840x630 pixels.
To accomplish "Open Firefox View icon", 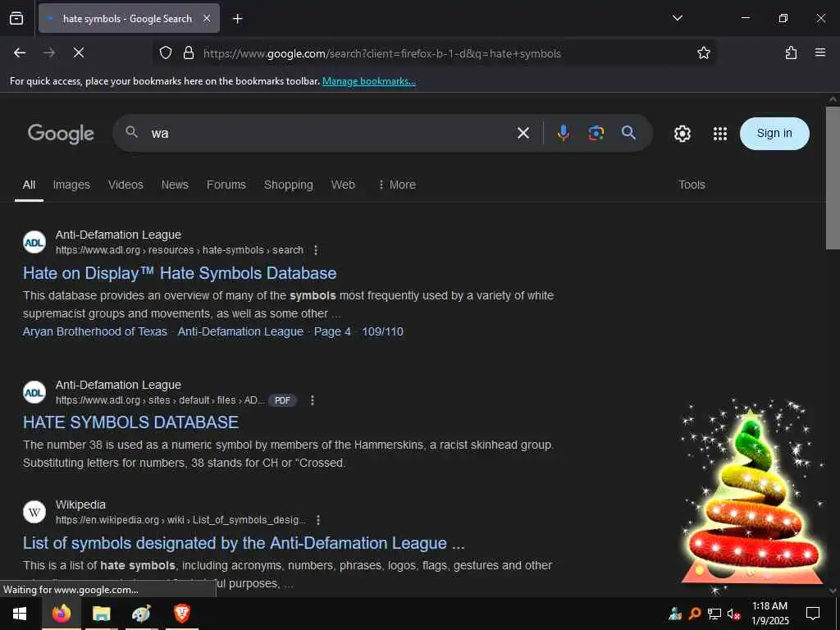I will 16,18.
